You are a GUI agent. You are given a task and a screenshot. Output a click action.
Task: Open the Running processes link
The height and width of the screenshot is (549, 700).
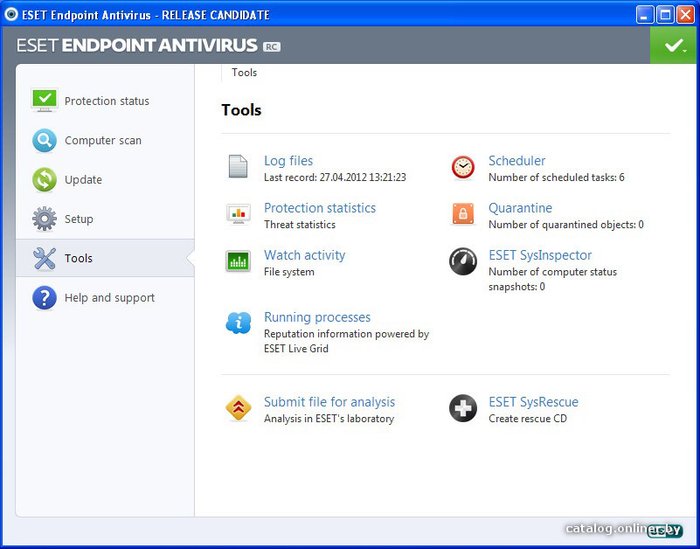click(317, 317)
